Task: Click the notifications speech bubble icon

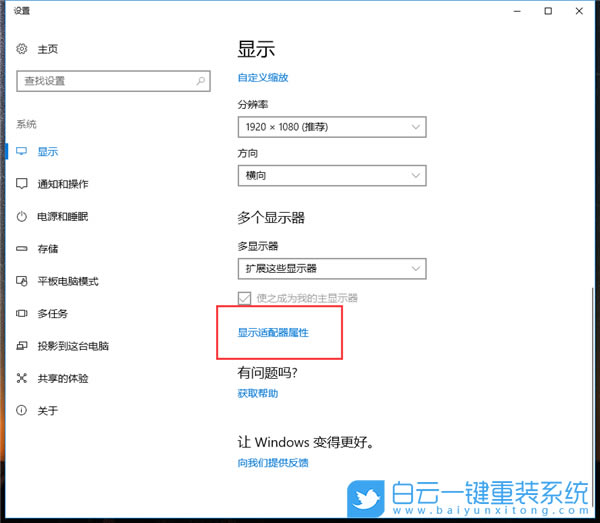Action: click(21, 184)
